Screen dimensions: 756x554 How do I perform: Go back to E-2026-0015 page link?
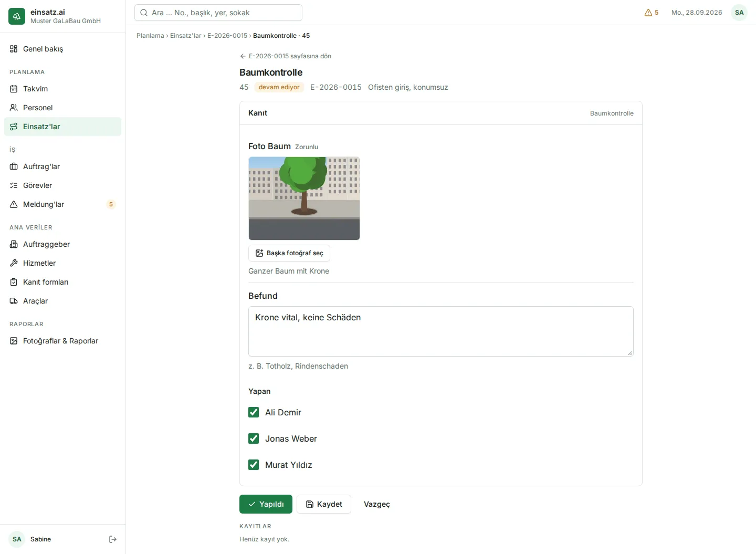[x=285, y=56]
